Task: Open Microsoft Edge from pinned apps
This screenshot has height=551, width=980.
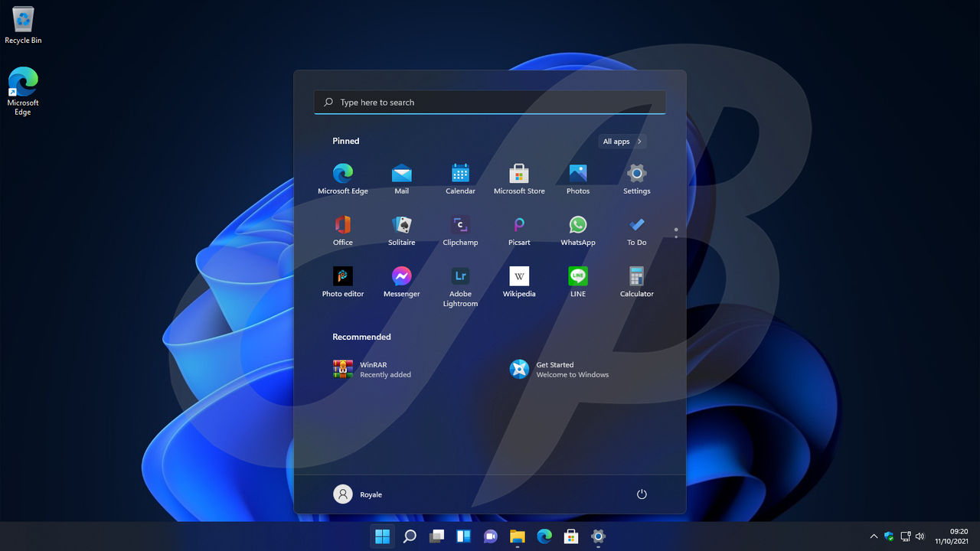Action: coord(343,179)
